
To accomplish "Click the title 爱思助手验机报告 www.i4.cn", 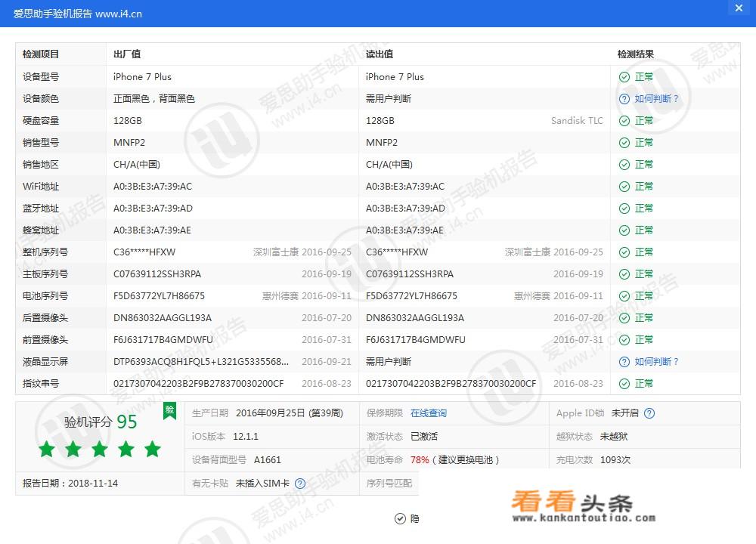I will coord(78,14).
